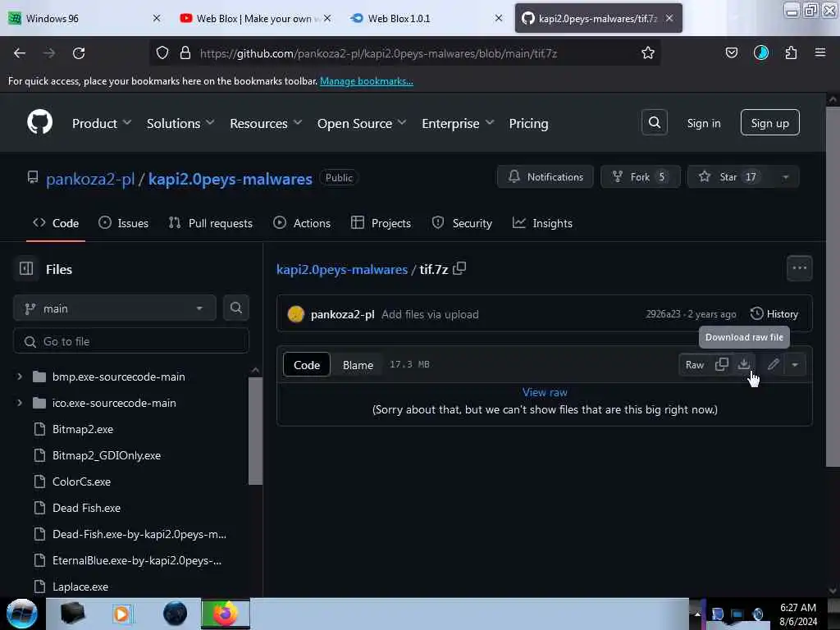Switch to the Issues tab

(123, 223)
